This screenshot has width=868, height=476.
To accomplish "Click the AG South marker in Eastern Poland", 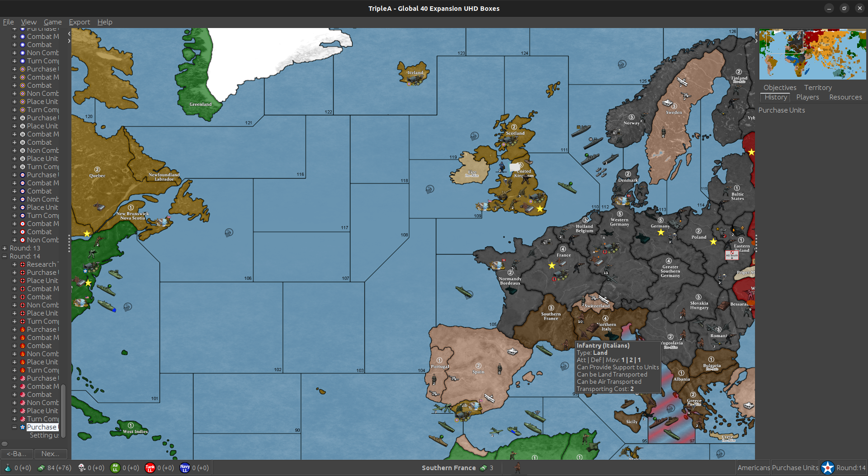I will [x=731, y=255].
